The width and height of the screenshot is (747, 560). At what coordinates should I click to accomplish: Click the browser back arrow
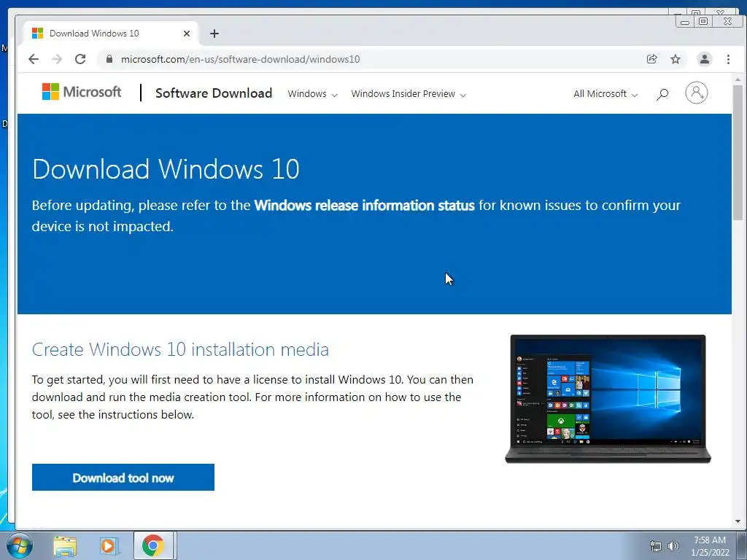point(34,59)
